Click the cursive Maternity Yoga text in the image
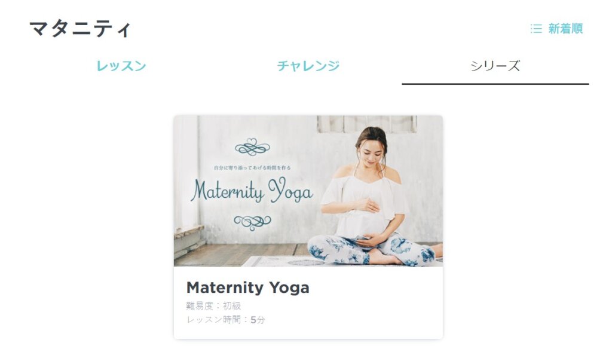Screen dimensions: 612x364 click(x=252, y=190)
